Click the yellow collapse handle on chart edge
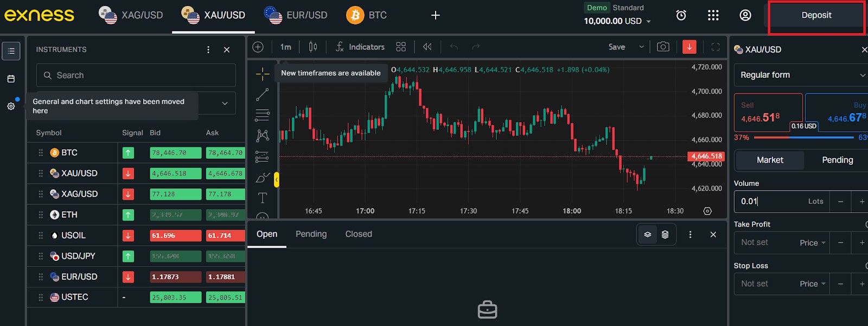Image resolution: width=868 pixels, height=326 pixels. (x=277, y=180)
